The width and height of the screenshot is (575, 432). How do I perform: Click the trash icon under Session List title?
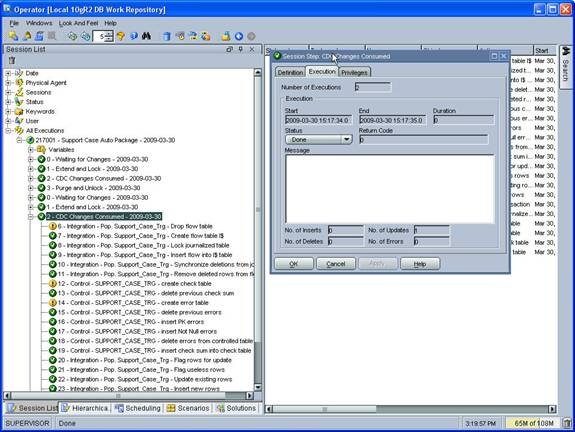12,61
